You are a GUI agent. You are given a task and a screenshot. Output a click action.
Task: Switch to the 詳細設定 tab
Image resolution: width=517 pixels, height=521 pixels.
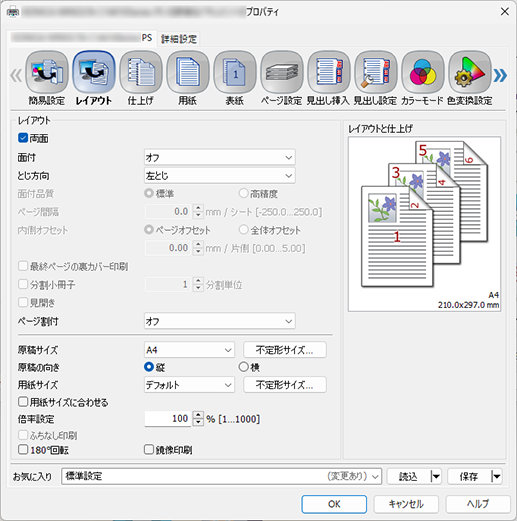pos(179,39)
